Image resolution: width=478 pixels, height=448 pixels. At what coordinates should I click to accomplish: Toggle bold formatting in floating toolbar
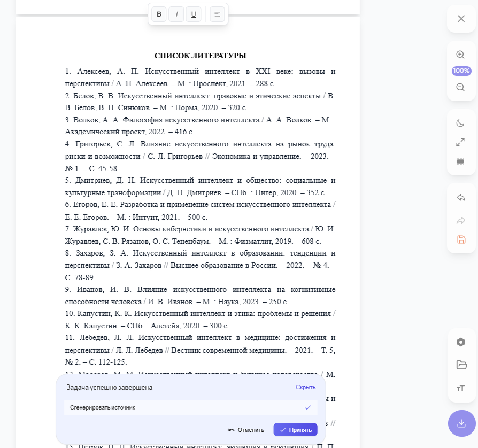pyautogui.click(x=159, y=14)
